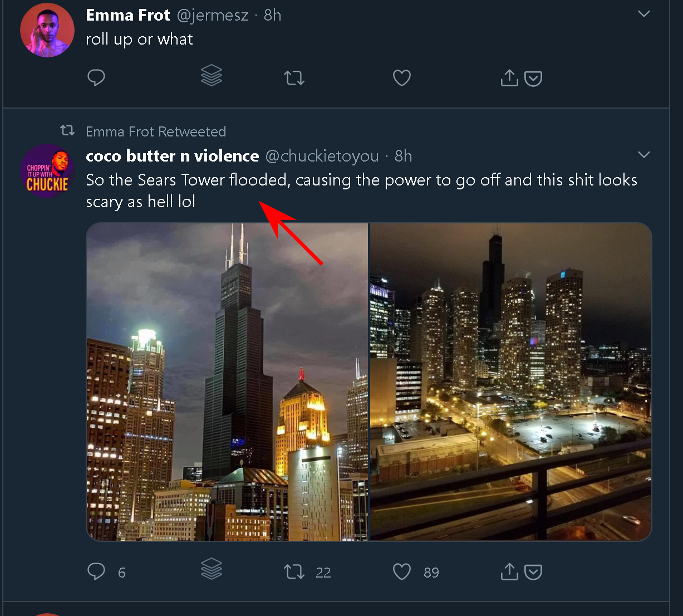Open Emma Frot's profile avatar
Image resolution: width=683 pixels, height=616 pixels.
pyautogui.click(x=47, y=30)
